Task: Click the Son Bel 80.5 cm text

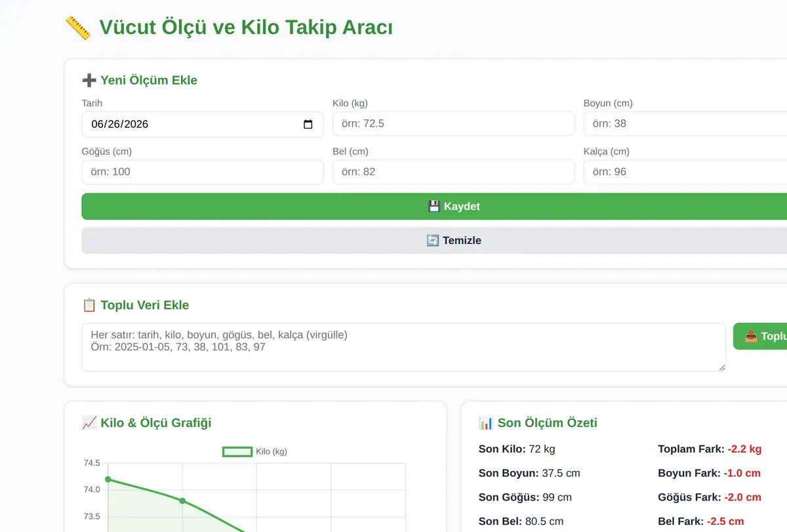Action: [x=521, y=522]
